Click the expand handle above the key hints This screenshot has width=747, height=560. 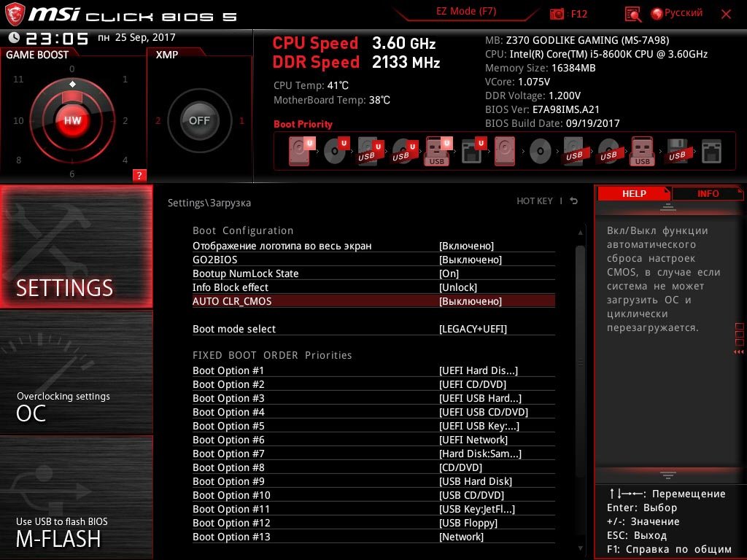(668, 475)
